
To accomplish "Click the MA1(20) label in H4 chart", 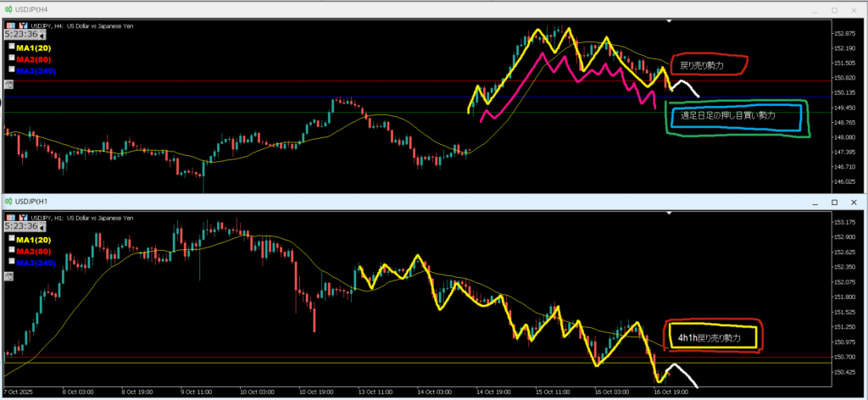I will pos(34,48).
